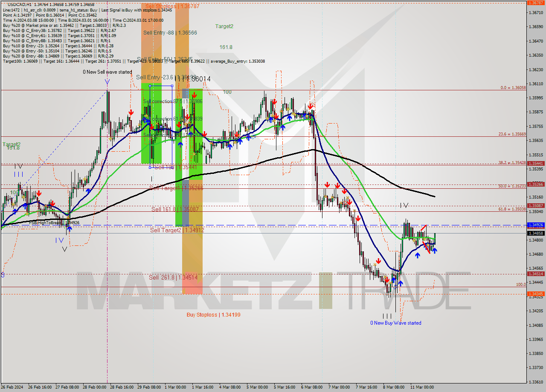The width and height of the screenshot is (546, 392).
Task: Select '8 Mar 08:00' on the time axis
Action: pyautogui.click(x=394, y=387)
